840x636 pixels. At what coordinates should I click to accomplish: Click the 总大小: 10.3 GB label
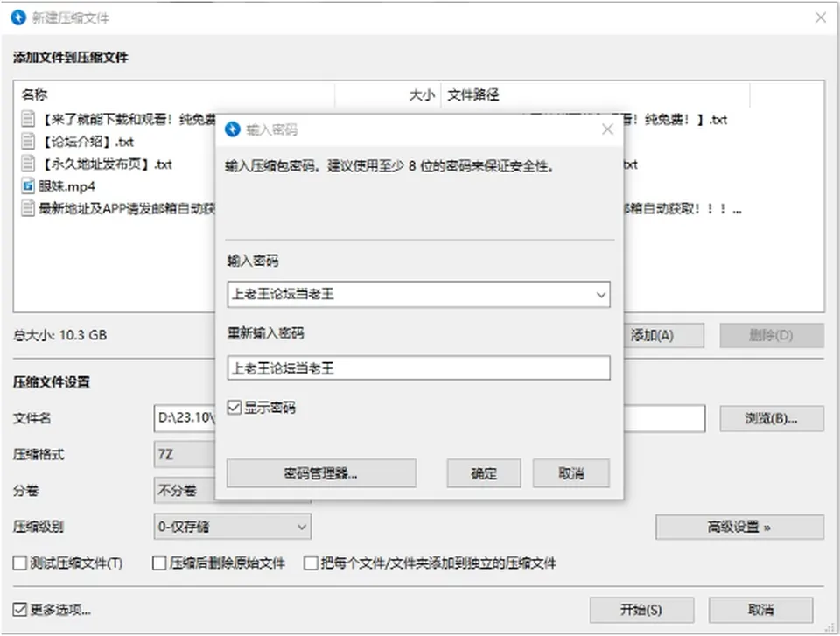click(x=60, y=335)
